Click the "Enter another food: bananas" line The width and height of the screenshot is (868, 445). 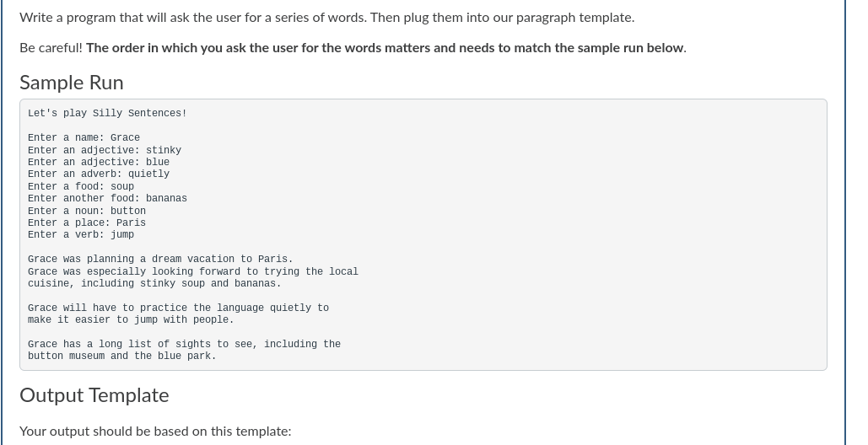point(107,198)
